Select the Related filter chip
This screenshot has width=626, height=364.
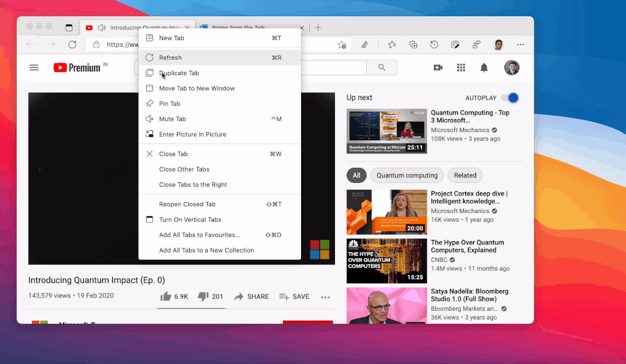point(465,175)
